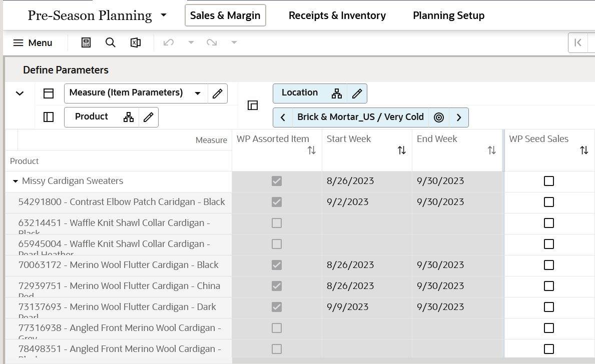This screenshot has height=364, width=595.
Task: Go to previous location page
Action: pos(283,117)
